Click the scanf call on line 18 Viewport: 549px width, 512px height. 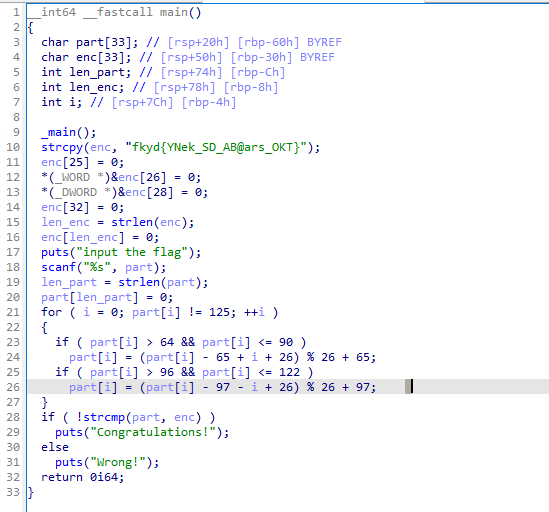[x=104, y=267]
